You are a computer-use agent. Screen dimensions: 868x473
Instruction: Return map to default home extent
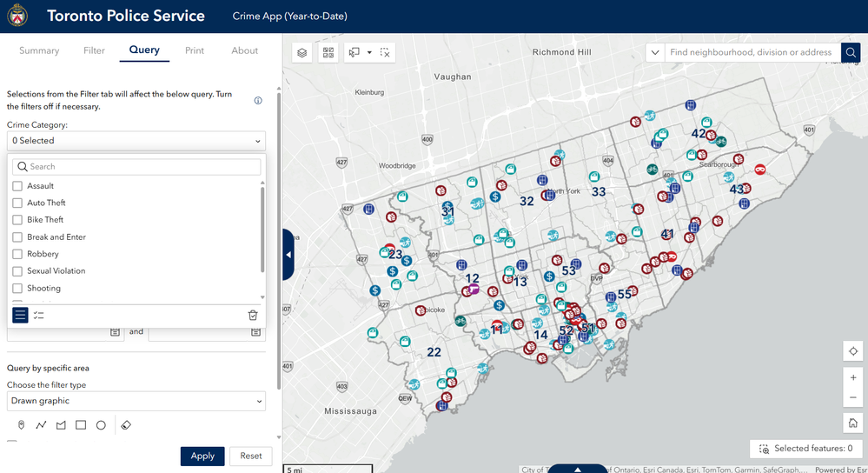tap(853, 423)
